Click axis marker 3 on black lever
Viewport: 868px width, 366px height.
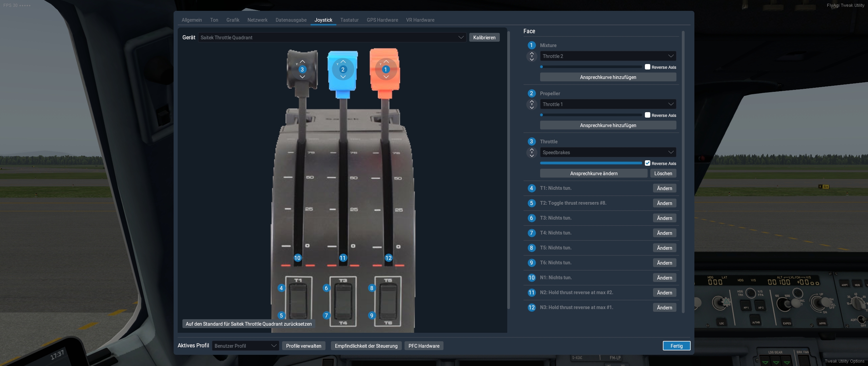[x=302, y=69]
